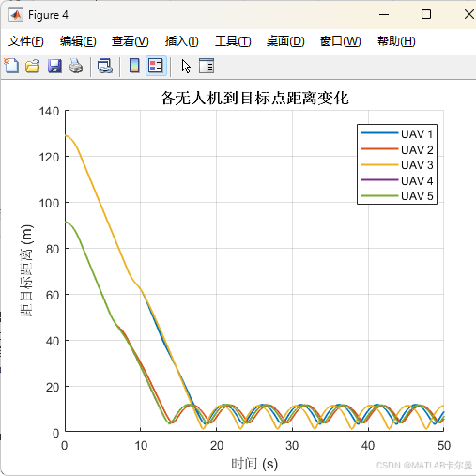Click the plot title 各无人机到目标点距离变化
The image size is (476, 476).
pos(254,98)
